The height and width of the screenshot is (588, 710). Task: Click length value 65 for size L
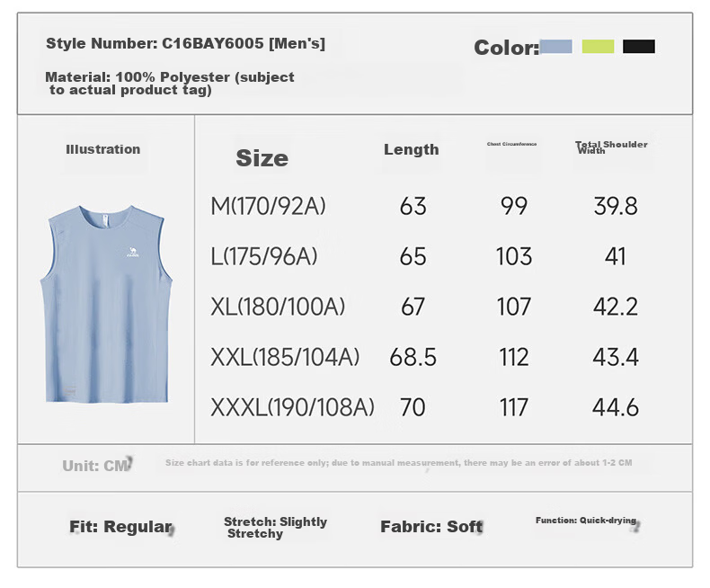pos(413,257)
